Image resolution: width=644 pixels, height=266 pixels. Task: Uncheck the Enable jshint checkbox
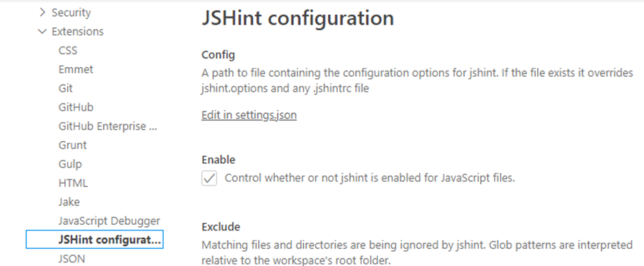coord(209,178)
